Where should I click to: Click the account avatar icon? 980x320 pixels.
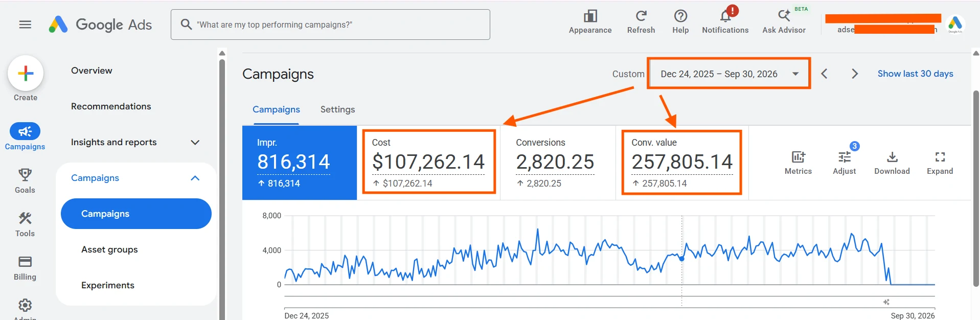point(955,24)
